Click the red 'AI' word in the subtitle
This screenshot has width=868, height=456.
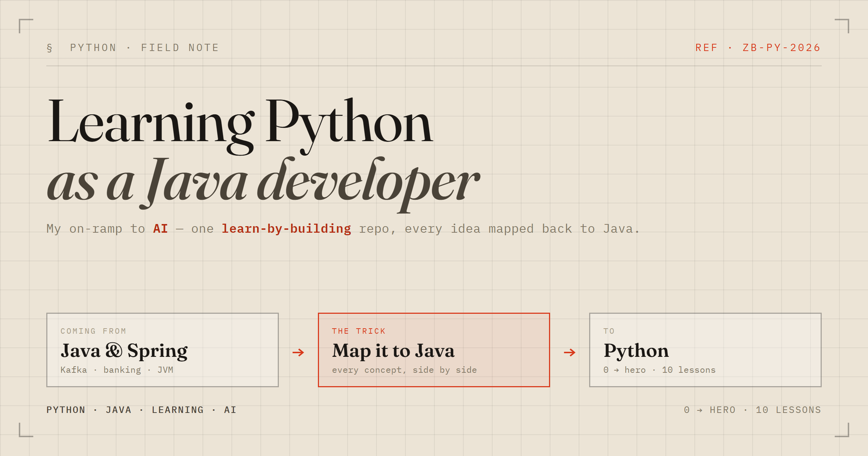point(161,229)
